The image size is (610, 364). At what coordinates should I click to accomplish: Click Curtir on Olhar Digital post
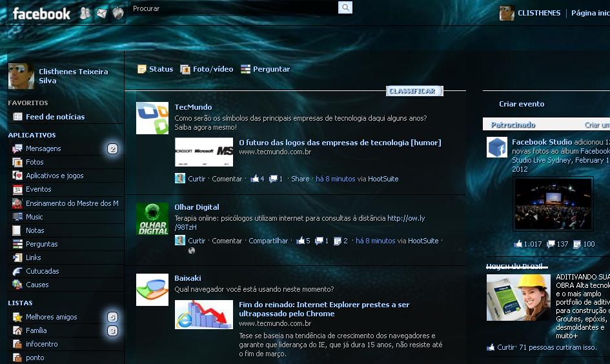[x=196, y=241]
